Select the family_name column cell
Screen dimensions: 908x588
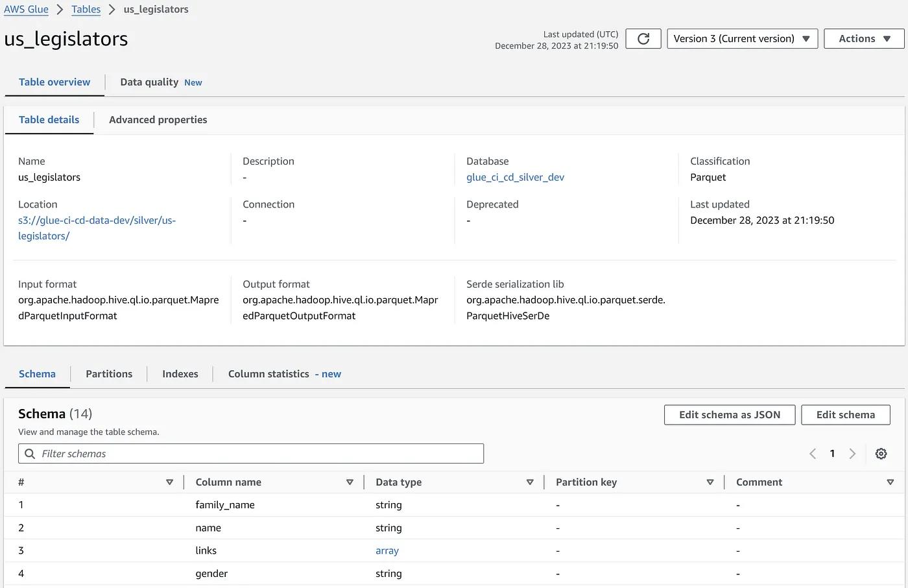click(225, 505)
